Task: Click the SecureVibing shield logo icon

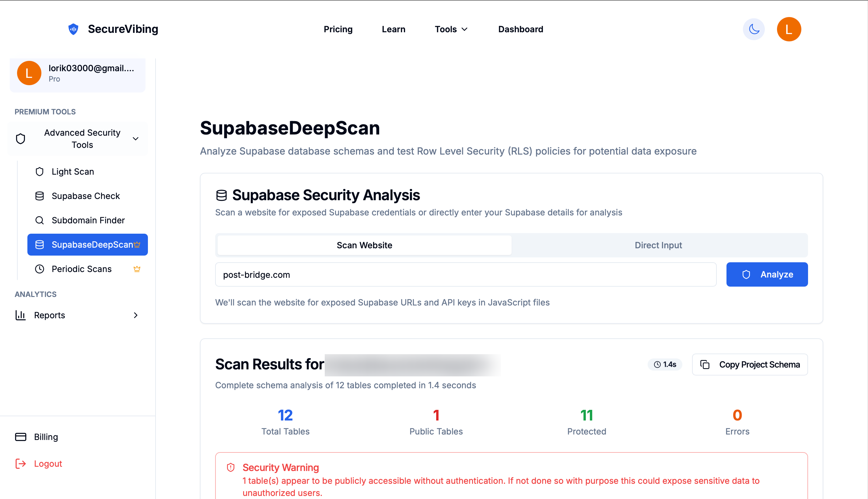Action: (x=73, y=29)
